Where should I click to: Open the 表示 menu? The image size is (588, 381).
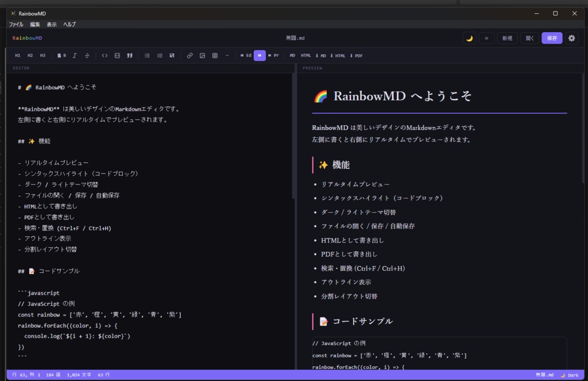click(51, 24)
